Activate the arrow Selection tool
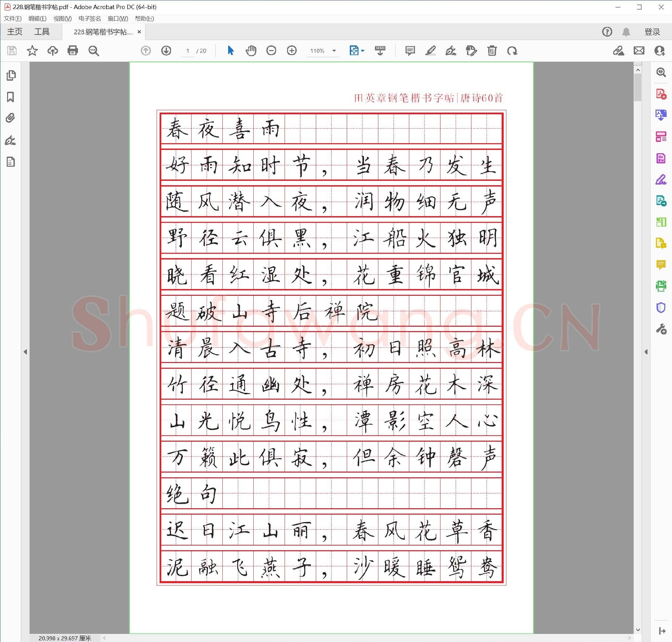 point(230,51)
